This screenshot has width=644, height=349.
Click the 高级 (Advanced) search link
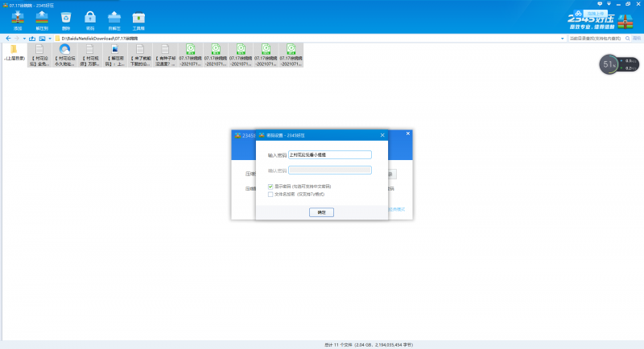tap(636, 38)
